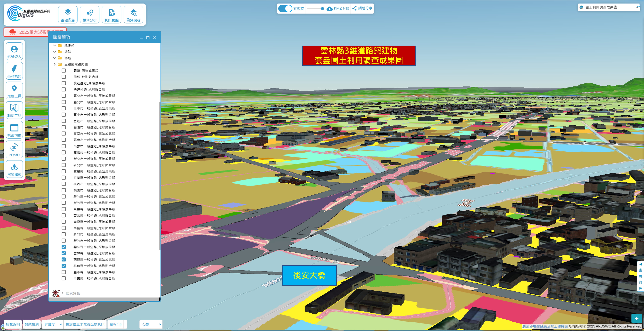
Task: Open the 基礎圖層 base layers tool
Action: [x=68, y=15]
